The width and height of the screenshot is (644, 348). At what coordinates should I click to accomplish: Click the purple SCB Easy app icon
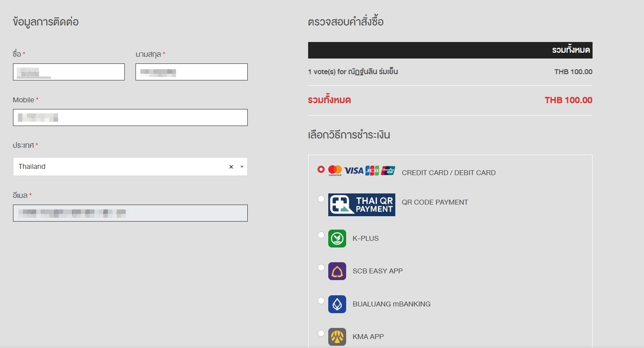337,271
